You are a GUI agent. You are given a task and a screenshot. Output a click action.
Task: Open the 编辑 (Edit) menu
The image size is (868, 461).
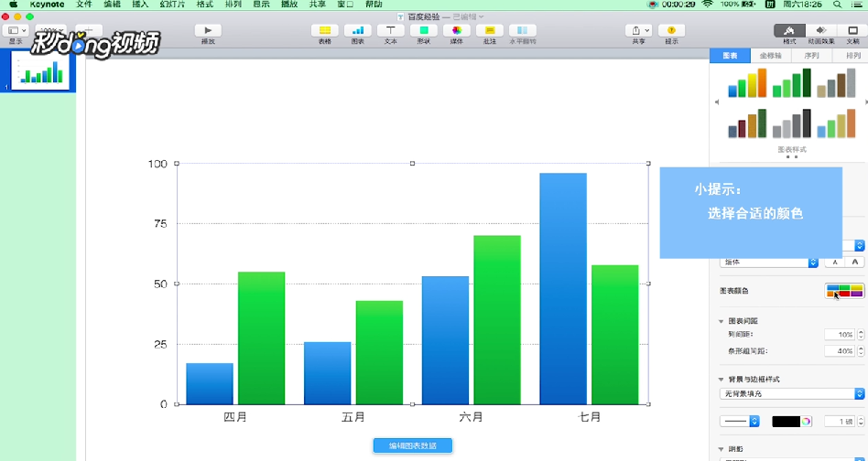coord(113,4)
